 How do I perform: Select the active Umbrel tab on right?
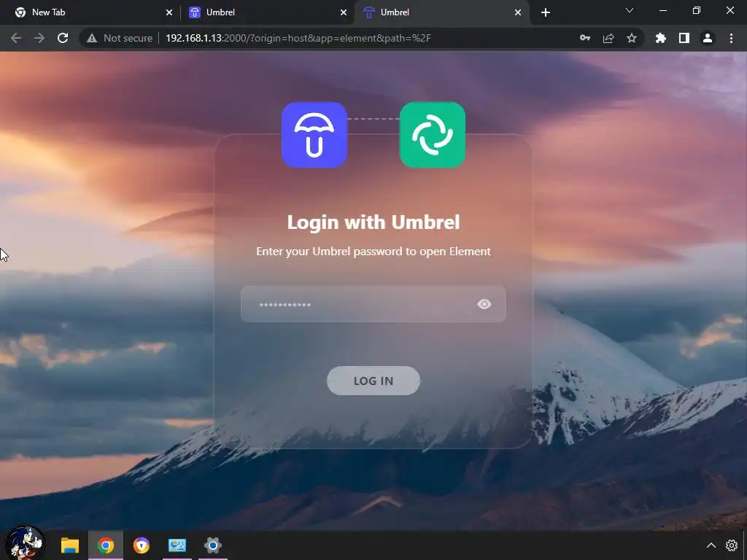coord(441,12)
